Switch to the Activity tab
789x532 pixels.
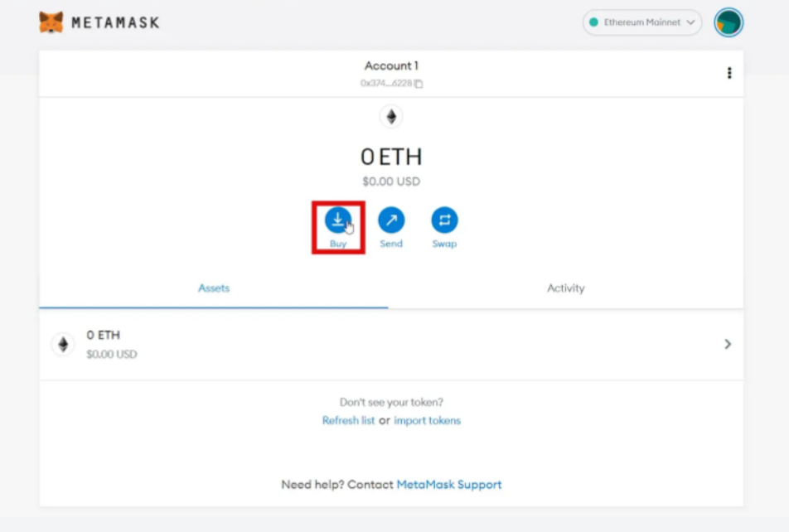[x=565, y=288]
